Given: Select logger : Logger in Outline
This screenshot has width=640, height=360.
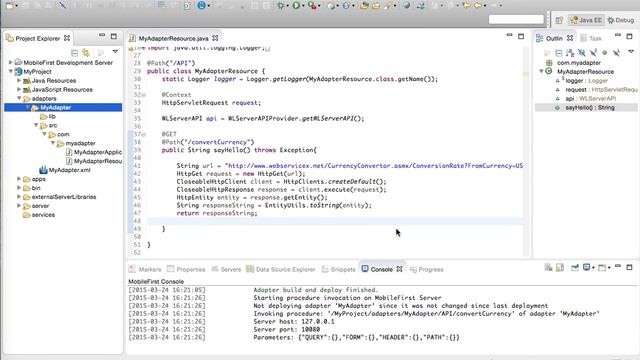Looking at the screenshot, I should point(586,81).
